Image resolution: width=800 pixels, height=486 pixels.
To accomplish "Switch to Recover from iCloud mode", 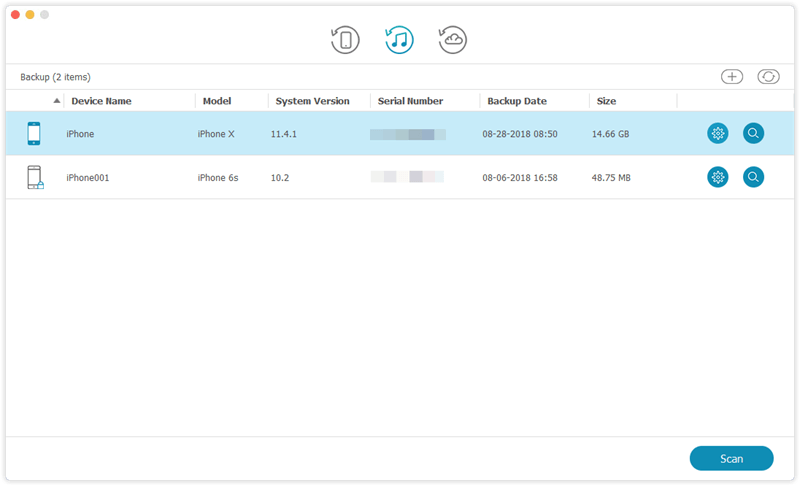I will 453,40.
